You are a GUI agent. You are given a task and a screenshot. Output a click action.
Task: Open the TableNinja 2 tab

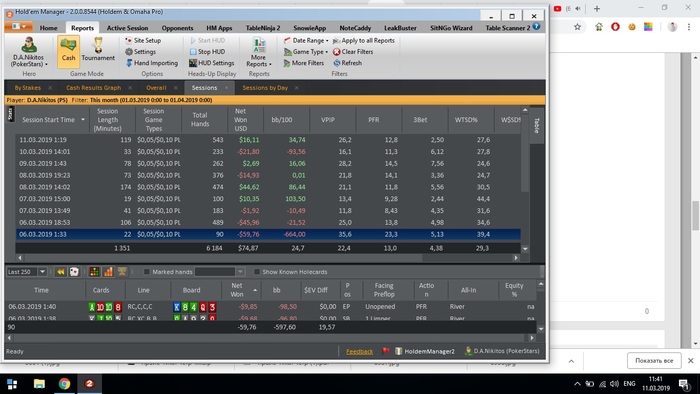click(263, 28)
